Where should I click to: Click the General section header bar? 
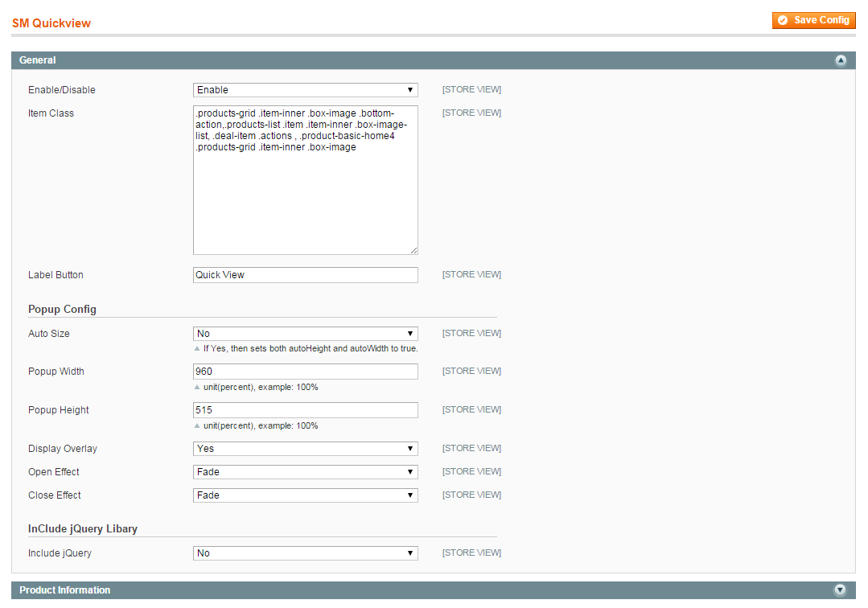pyautogui.click(x=434, y=60)
